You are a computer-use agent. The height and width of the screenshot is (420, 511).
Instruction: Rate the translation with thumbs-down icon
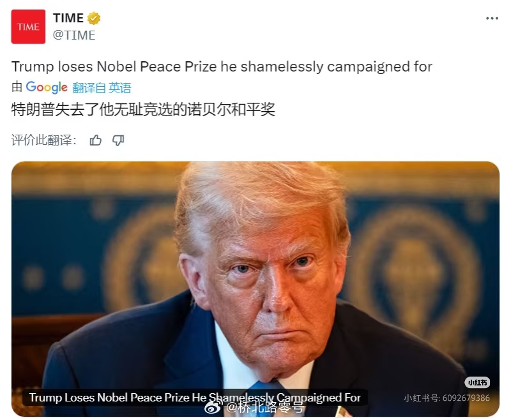[118, 140]
